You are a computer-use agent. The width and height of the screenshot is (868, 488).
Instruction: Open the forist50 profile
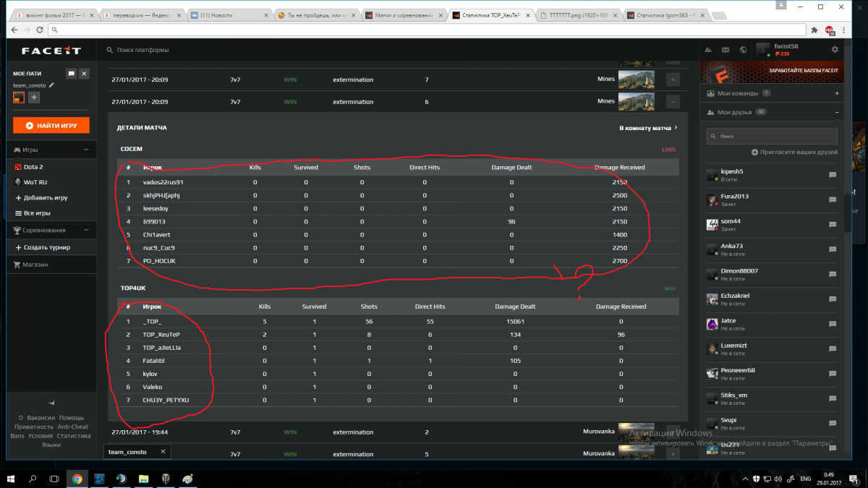coord(786,47)
